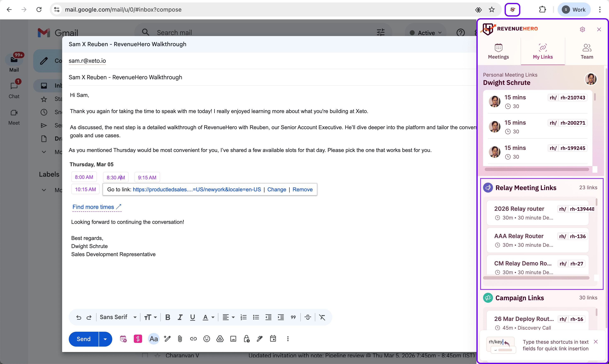609x364 pixels.
Task: Toggle italic formatting on selected text
Action: [x=180, y=317]
